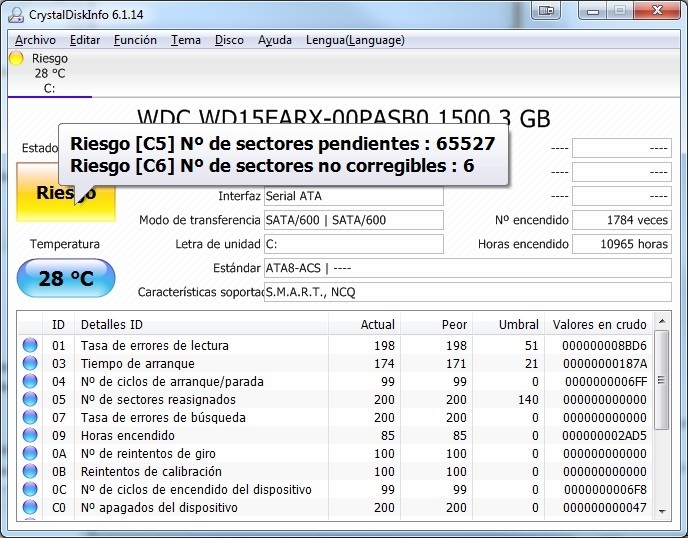Click the blue status icon for attribute 09
Viewport: 688px width, 538px height.
coord(30,435)
